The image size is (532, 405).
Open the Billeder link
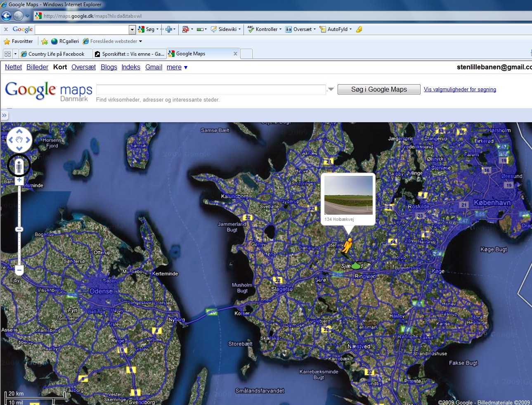37,67
